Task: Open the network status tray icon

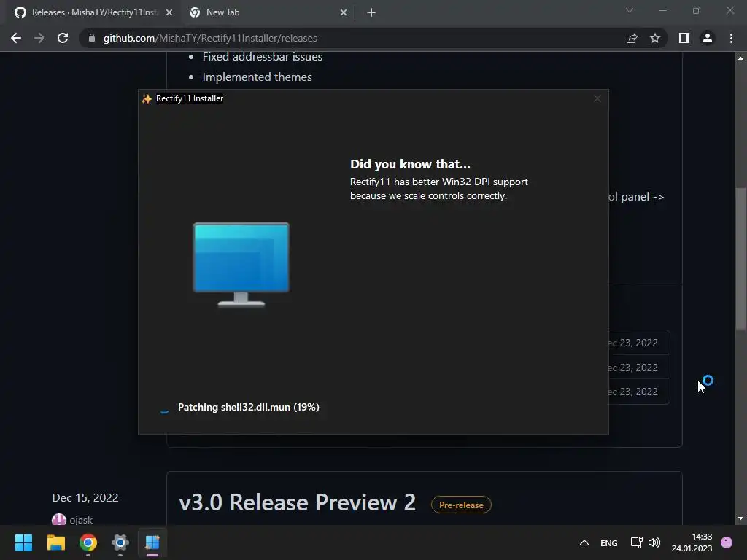Action: (636, 542)
